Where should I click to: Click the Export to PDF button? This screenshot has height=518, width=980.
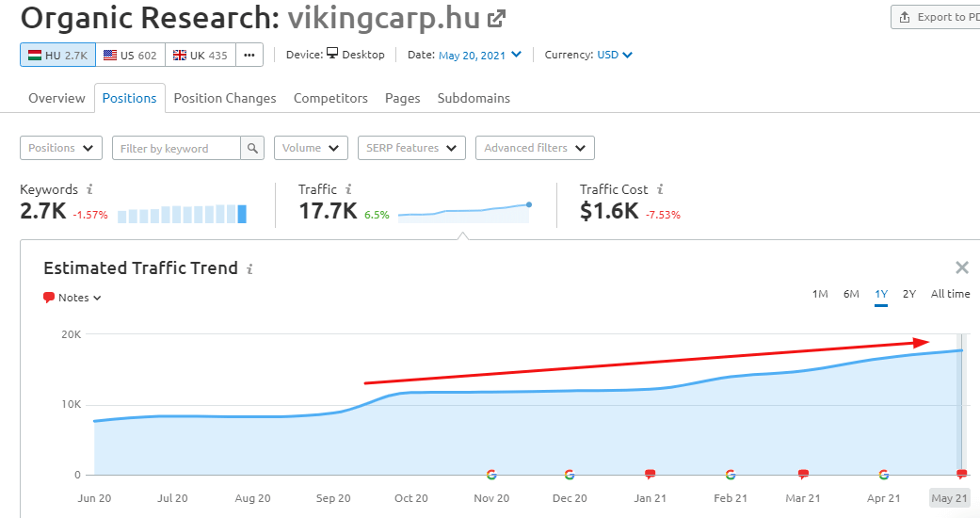click(x=936, y=18)
